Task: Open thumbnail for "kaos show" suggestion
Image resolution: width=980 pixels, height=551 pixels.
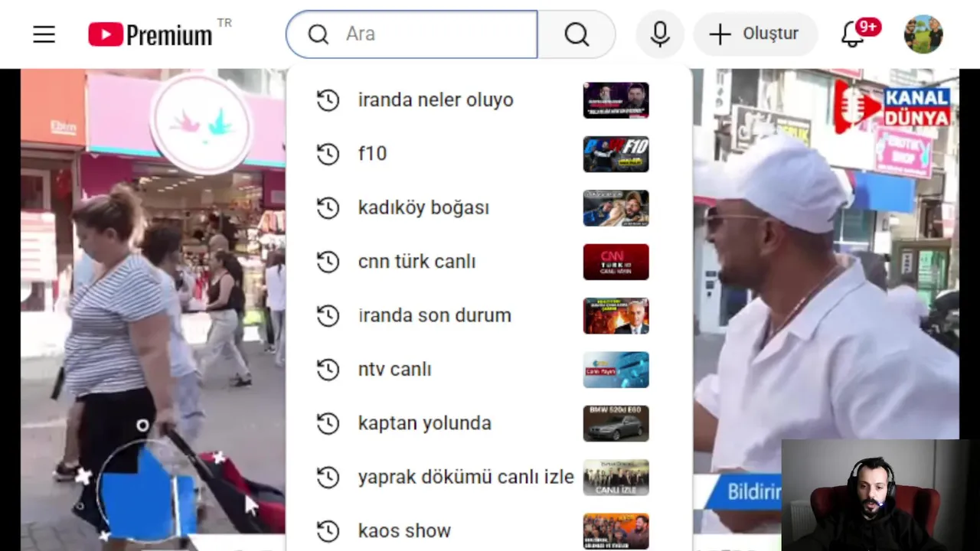Action: tap(616, 531)
